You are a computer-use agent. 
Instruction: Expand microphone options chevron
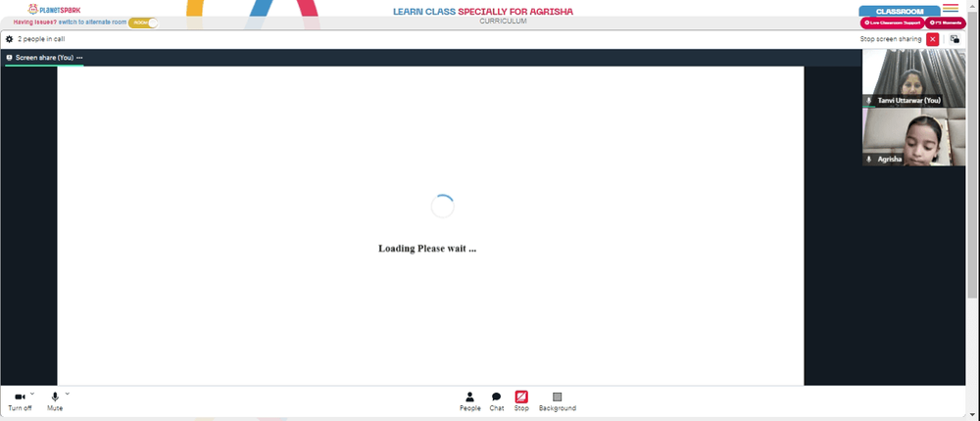68,394
